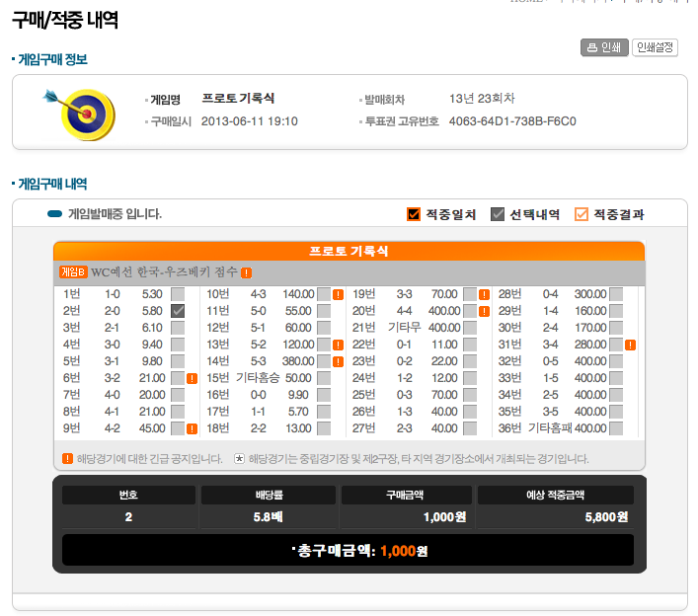Click alert icon for 19번 score 3-3
Viewport: 698px width, 616px height.
[484, 294]
